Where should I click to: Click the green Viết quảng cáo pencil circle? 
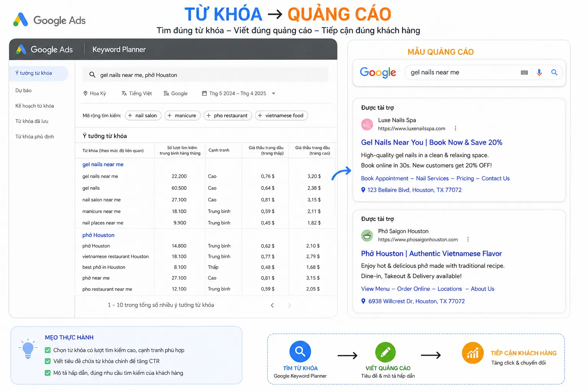pos(385,352)
